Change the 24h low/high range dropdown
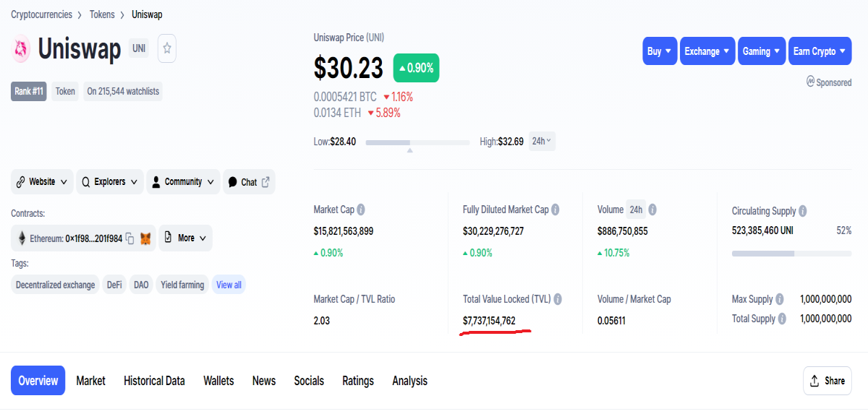The image size is (868, 414). tap(542, 141)
